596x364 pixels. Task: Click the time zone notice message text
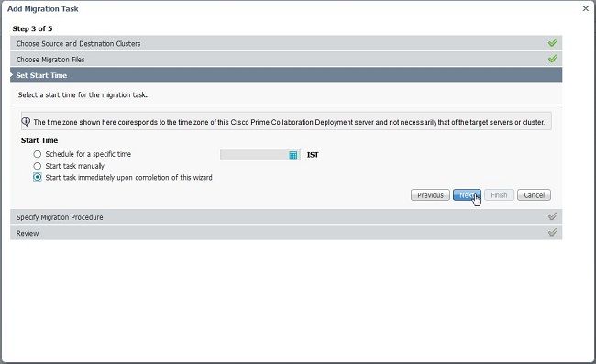pyautogui.click(x=289, y=122)
